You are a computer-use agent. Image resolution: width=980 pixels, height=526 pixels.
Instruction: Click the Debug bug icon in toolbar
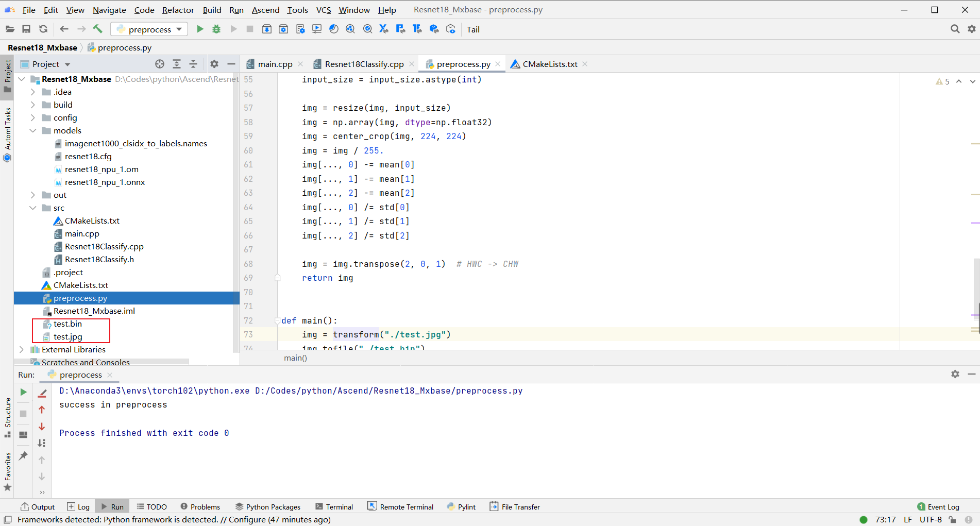[x=216, y=29]
